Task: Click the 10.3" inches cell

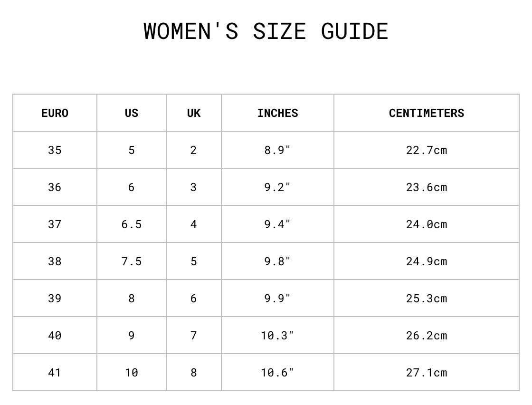Action: click(277, 336)
